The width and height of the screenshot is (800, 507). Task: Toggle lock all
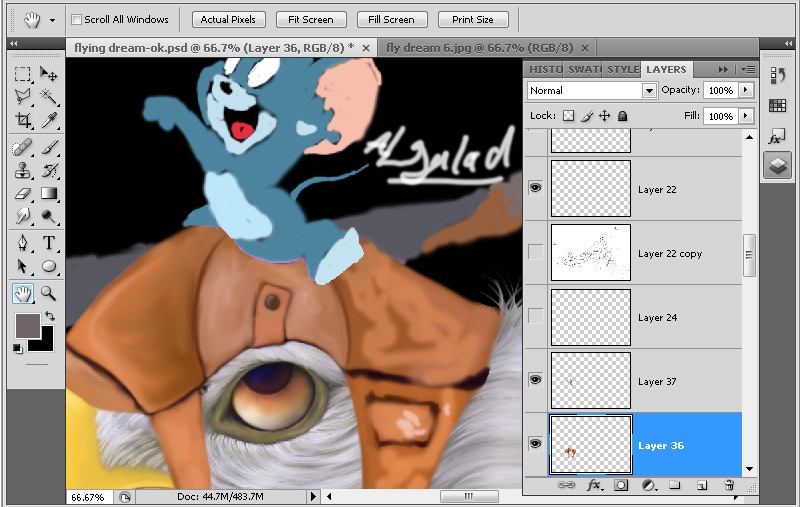pyautogui.click(x=622, y=116)
